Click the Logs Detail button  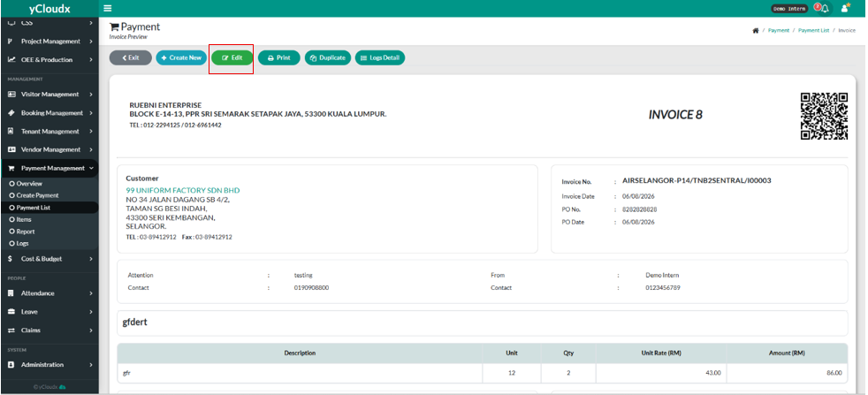click(380, 57)
